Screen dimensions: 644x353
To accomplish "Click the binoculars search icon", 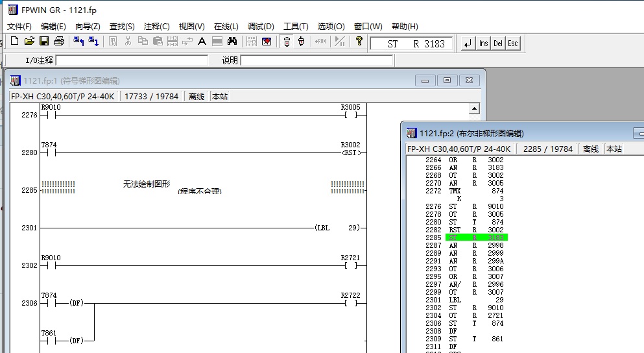I will pos(232,42).
